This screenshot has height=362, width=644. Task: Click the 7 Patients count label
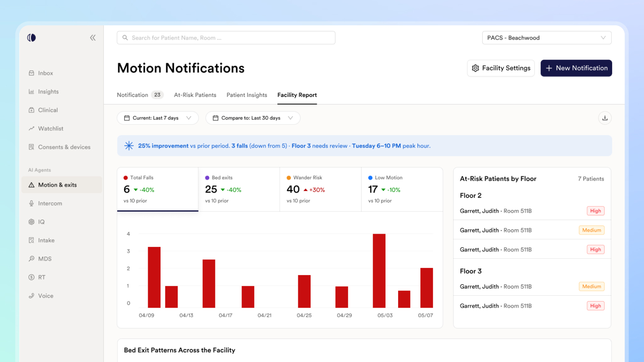point(591,179)
